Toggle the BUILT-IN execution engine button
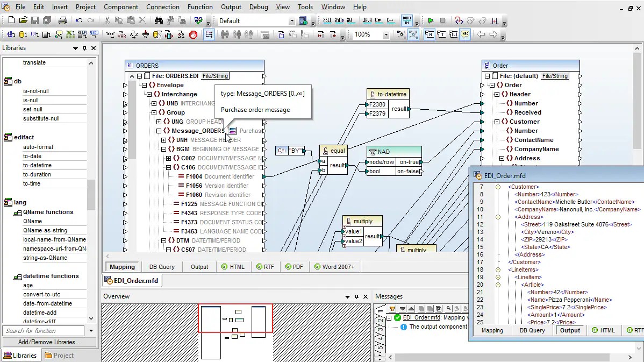The height and width of the screenshot is (362, 644). (x=407, y=20)
